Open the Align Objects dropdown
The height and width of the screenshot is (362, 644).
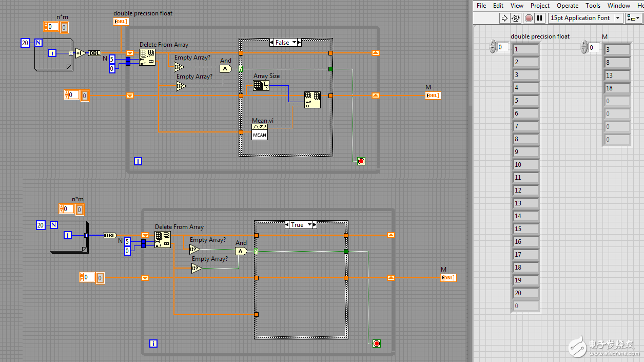click(633, 18)
